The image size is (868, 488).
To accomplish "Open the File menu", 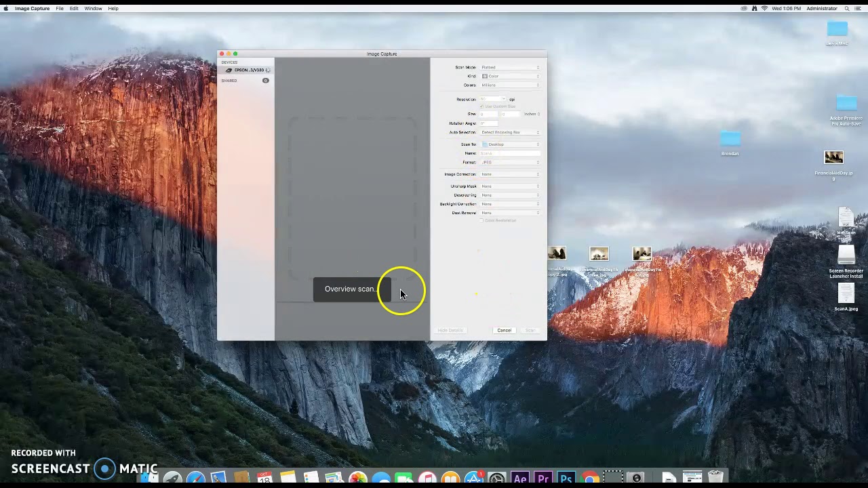I will [x=60, y=8].
